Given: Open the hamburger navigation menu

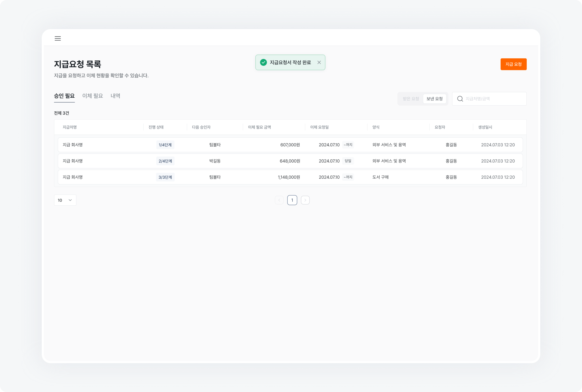Looking at the screenshot, I should 57,38.
